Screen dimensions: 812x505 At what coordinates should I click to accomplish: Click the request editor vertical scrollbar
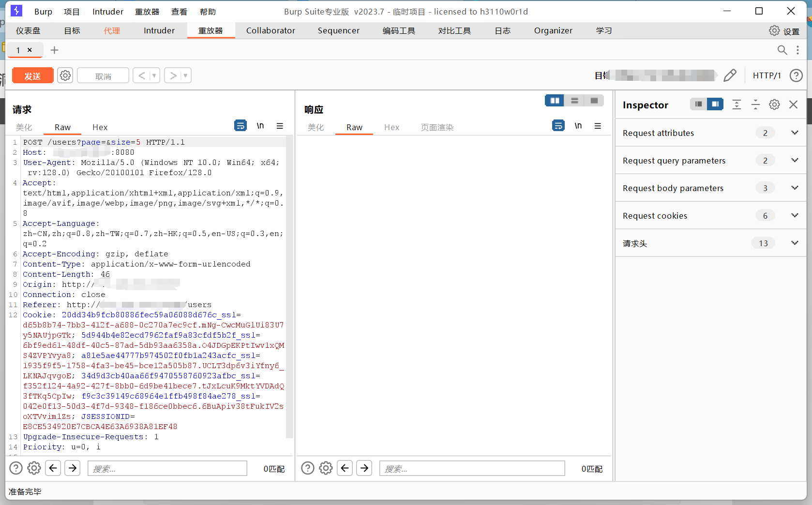tap(290, 287)
